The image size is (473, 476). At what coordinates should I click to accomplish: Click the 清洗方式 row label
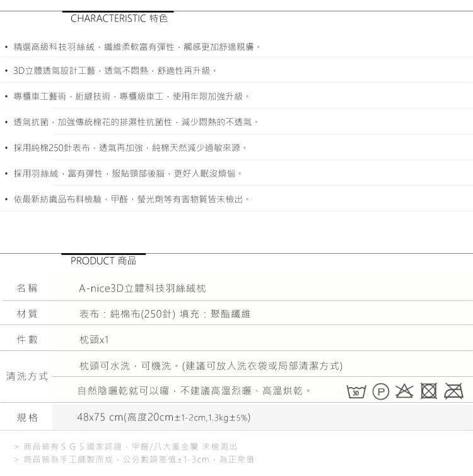pyautogui.click(x=27, y=376)
